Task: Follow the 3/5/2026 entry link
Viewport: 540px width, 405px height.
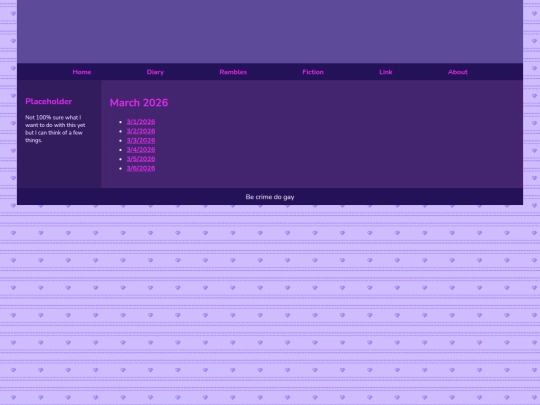Action: pos(141,159)
